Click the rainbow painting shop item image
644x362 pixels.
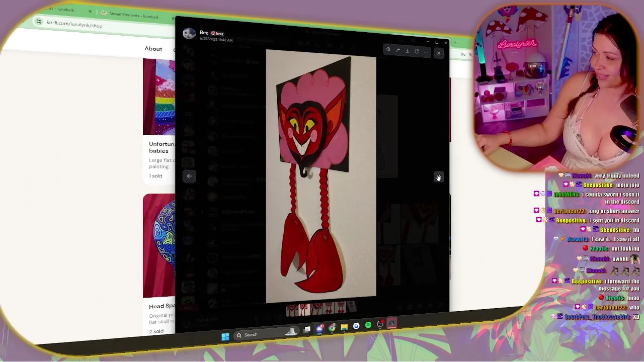click(x=159, y=97)
